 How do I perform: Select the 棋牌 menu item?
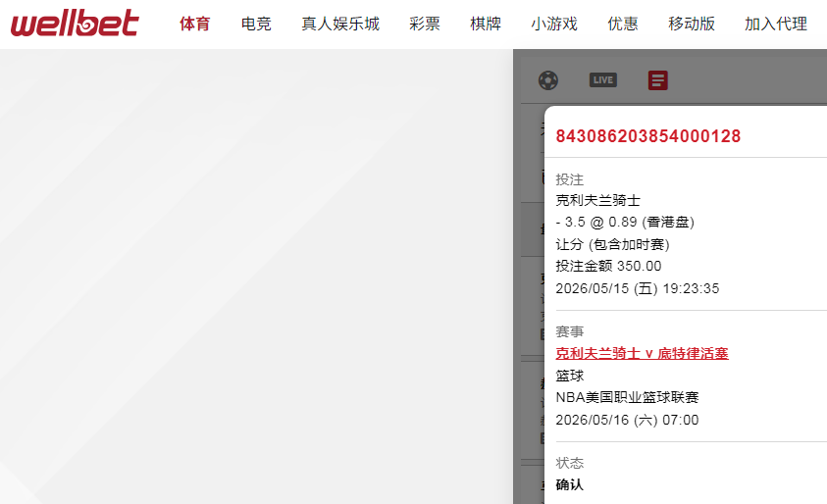pos(486,24)
